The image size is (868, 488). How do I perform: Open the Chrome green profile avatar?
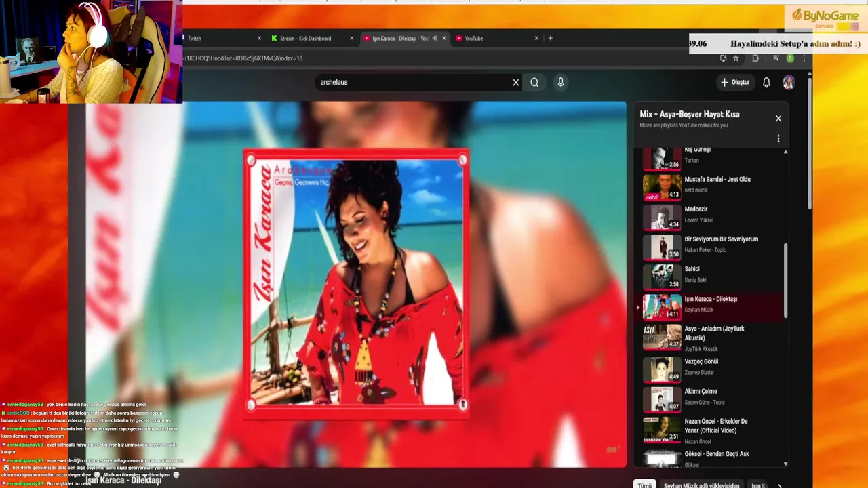point(790,58)
